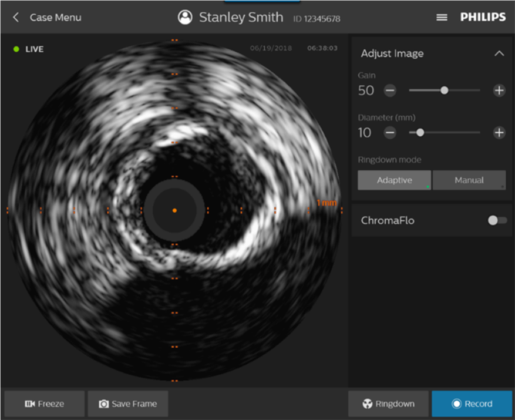Click the 1 mm scale label
This screenshot has width=515, height=420.
(x=326, y=203)
